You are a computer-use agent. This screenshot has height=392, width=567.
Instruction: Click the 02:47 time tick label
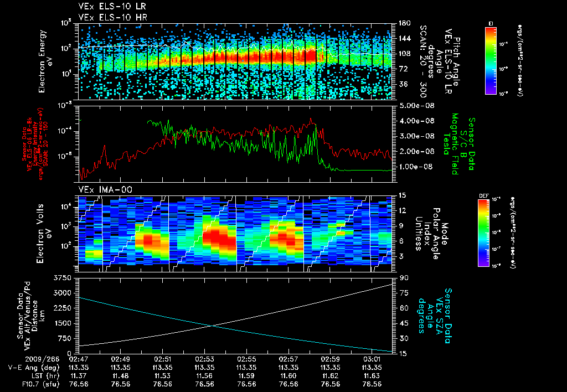(79, 359)
